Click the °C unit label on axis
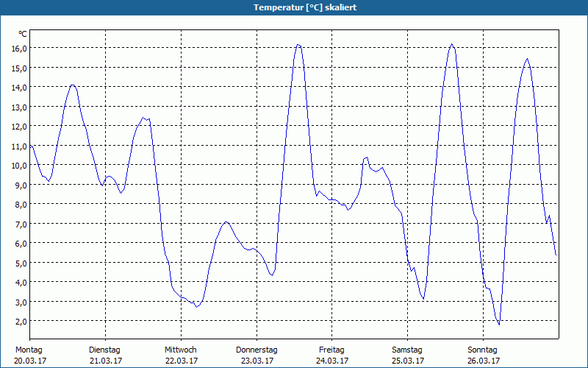588x368 pixels. point(23,34)
